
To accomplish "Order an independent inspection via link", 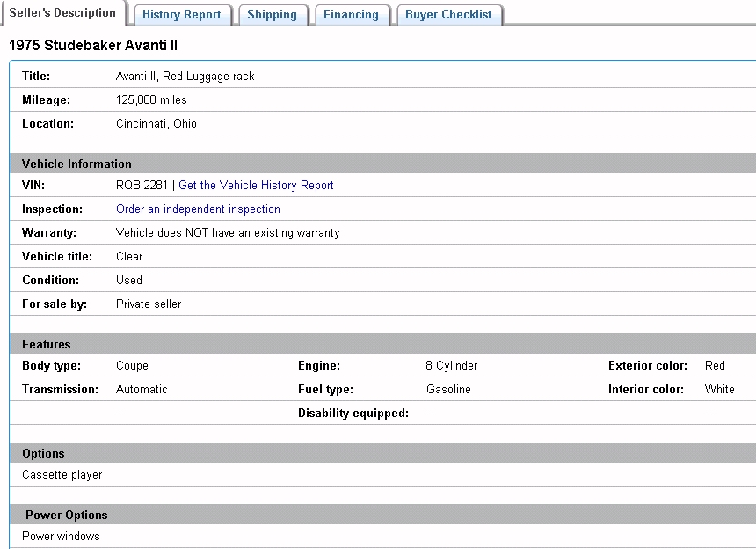I will (x=198, y=209).
